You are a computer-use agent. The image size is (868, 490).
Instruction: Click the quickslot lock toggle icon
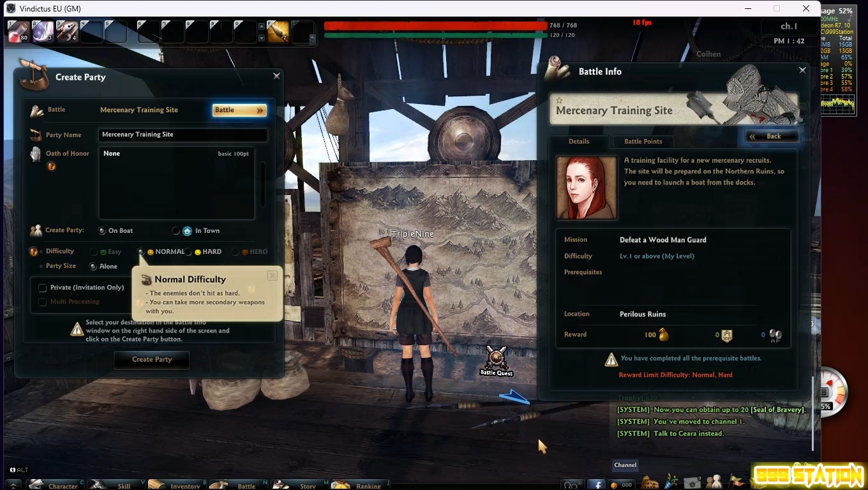click(312, 38)
